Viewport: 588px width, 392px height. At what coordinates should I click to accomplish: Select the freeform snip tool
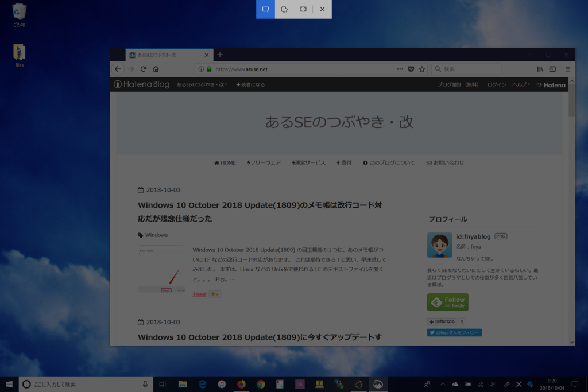284,9
